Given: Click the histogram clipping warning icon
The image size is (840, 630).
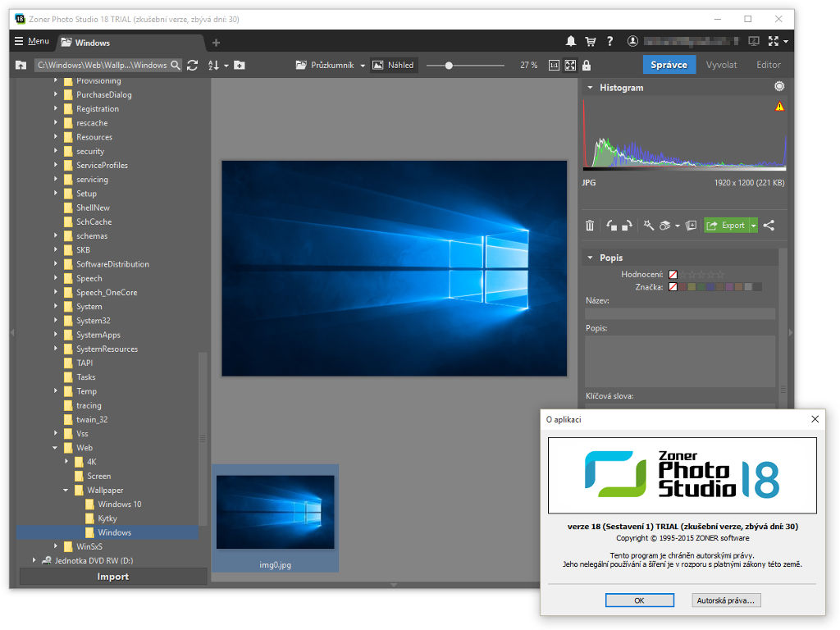Looking at the screenshot, I should 779,107.
